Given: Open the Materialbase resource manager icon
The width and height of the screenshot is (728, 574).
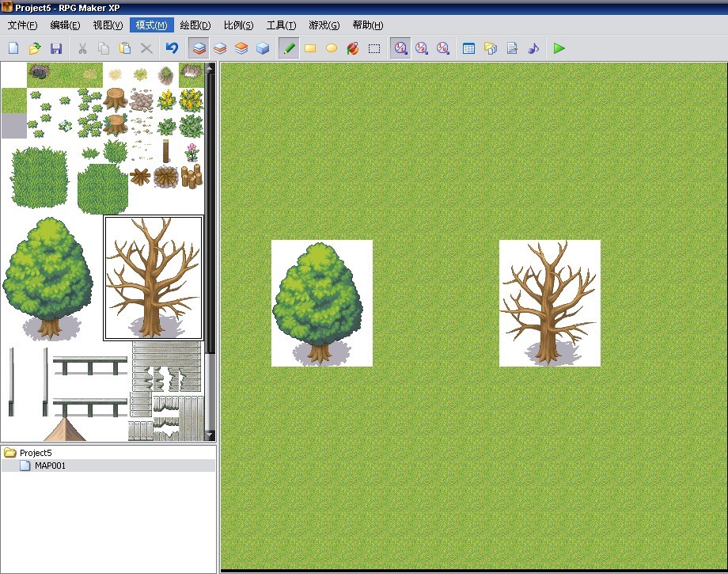Looking at the screenshot, I should 491,48.
